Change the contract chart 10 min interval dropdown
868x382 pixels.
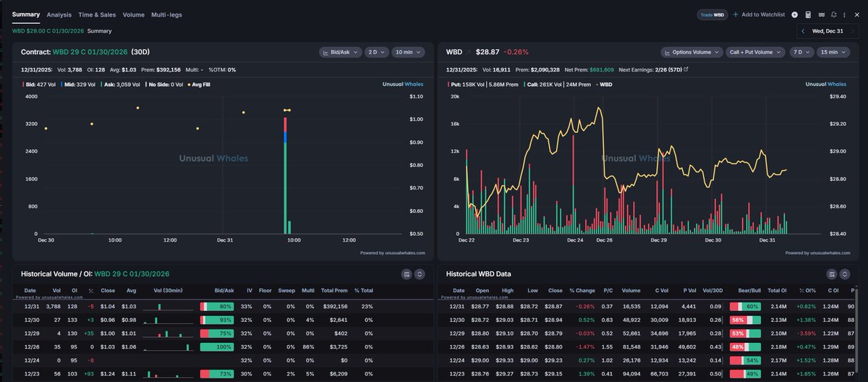409,52
